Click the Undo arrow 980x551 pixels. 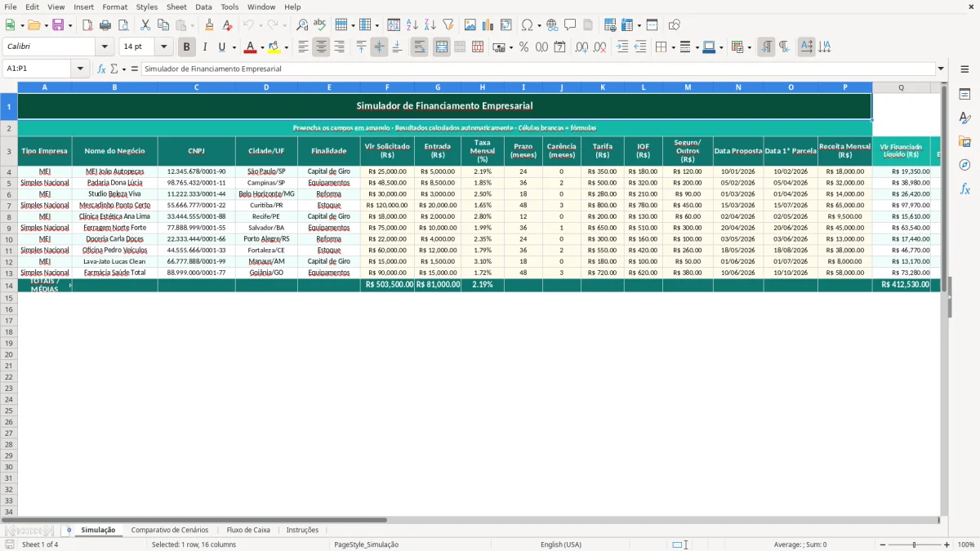(248, 25)
